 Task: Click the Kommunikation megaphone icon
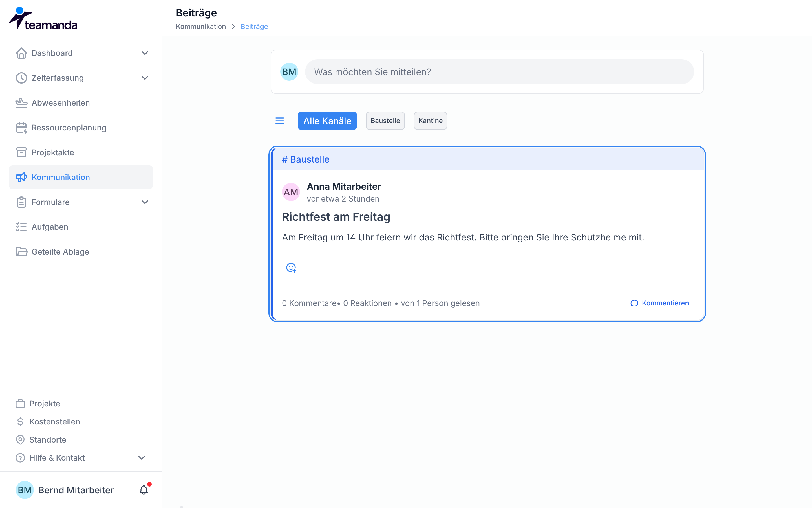coord(21,178)
